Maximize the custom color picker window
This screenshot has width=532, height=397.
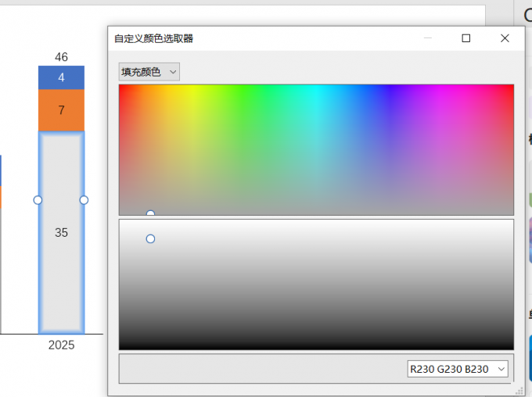point(466,38)
